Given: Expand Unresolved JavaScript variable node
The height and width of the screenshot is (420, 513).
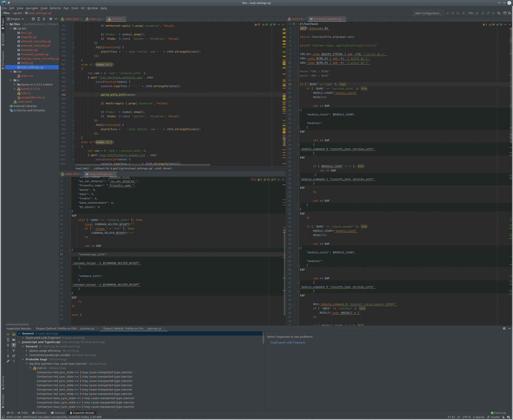Looking at the screenshot, I should point(27,355).
